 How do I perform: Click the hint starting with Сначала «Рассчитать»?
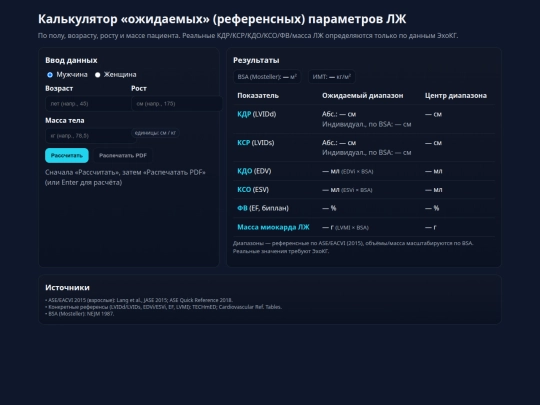(125, 177)
